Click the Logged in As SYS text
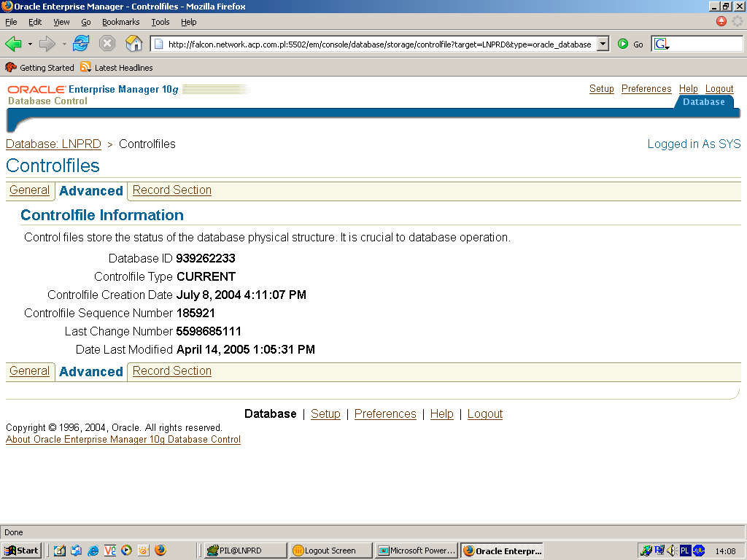 694,144
